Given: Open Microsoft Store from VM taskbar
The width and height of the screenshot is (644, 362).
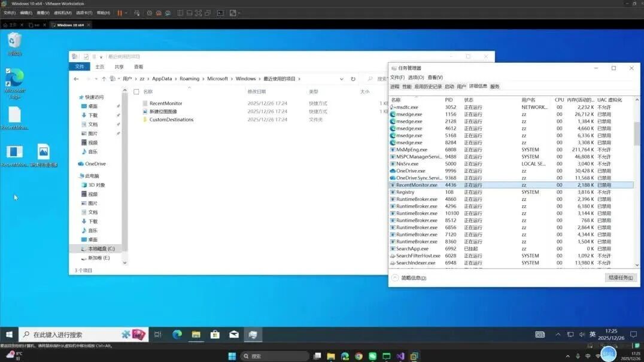Looking at the screenshot, I should (x=215, y=334).
